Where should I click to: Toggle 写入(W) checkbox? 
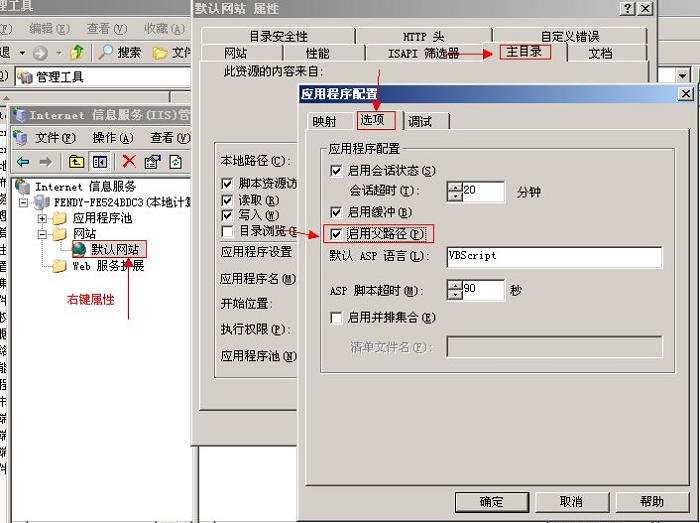click(x=227, y=216)
